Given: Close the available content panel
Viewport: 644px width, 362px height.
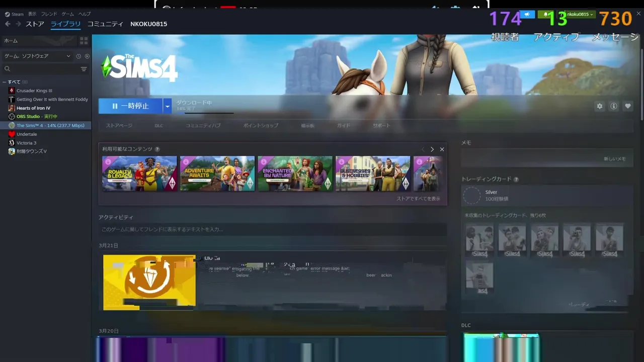Looking at the screenshot, I should pyautogui.click(x=442, y=149).
